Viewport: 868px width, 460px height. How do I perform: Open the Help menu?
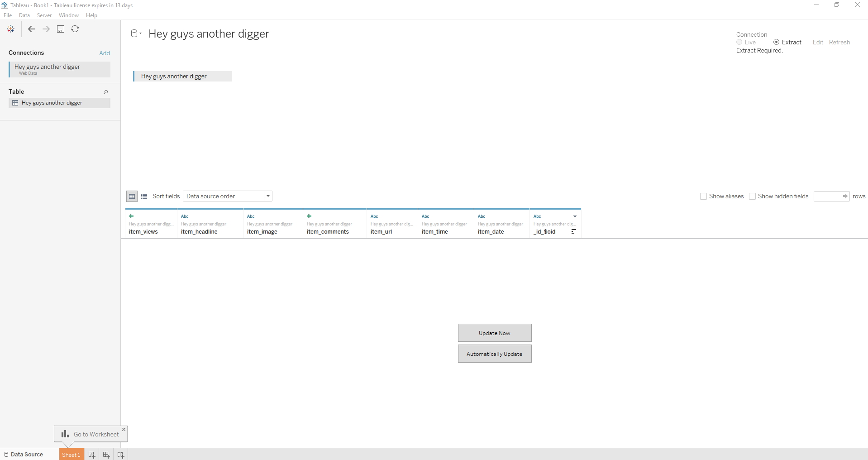(91, 15)
